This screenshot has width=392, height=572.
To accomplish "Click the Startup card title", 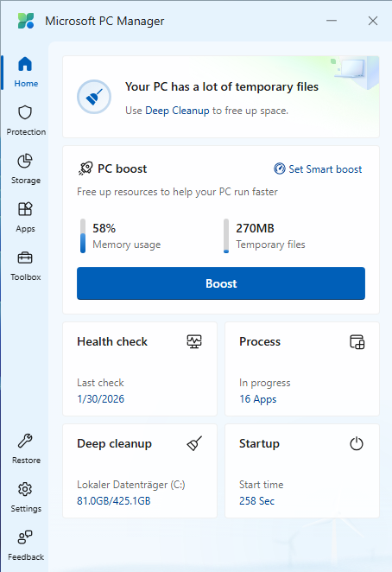I will click(x=259, y=444).
